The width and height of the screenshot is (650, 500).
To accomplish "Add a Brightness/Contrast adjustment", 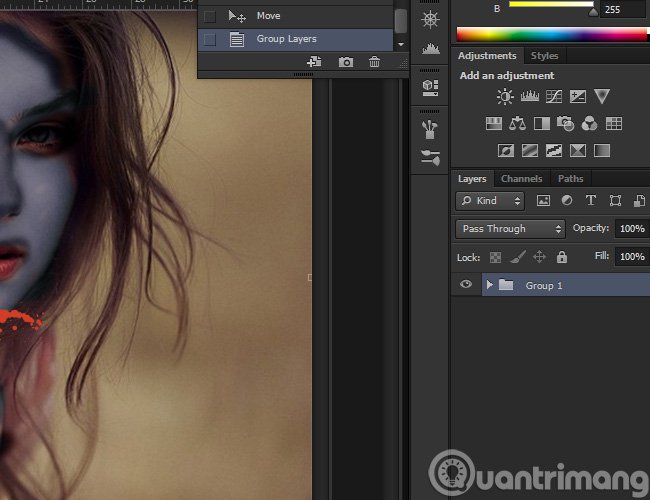I will coord(505,97).
